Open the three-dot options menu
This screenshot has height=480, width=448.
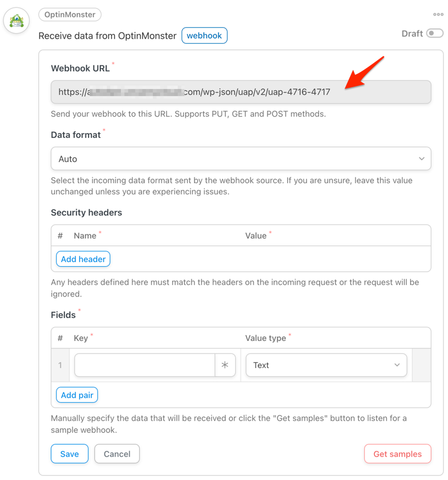click(x=438, y=14)
